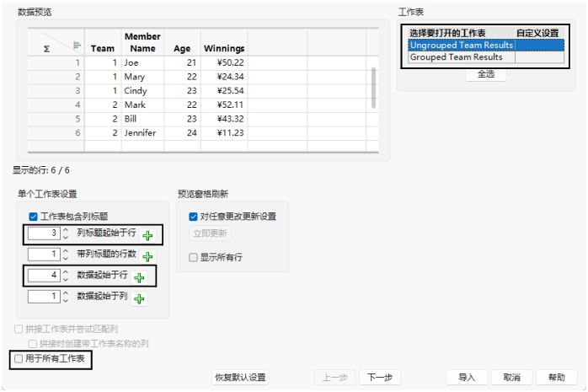Check 拼接工作表并尝试匹配列 option
The height and width of the screenshot is (392, 588).
pos(19,329)
